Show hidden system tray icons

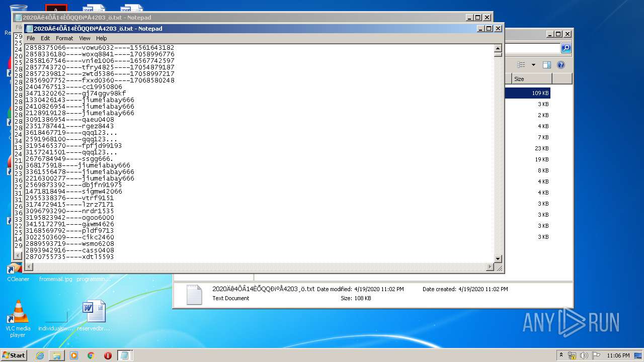click(x=561, y=355)
